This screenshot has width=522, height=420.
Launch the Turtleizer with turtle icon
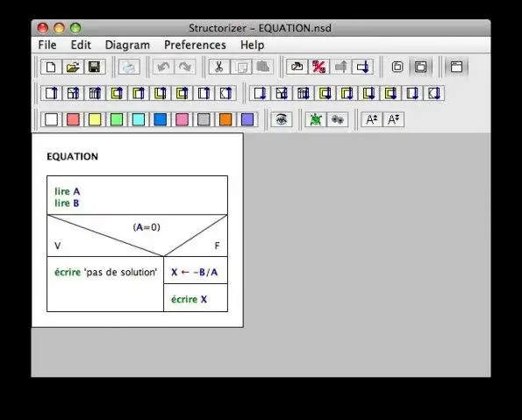316,119
